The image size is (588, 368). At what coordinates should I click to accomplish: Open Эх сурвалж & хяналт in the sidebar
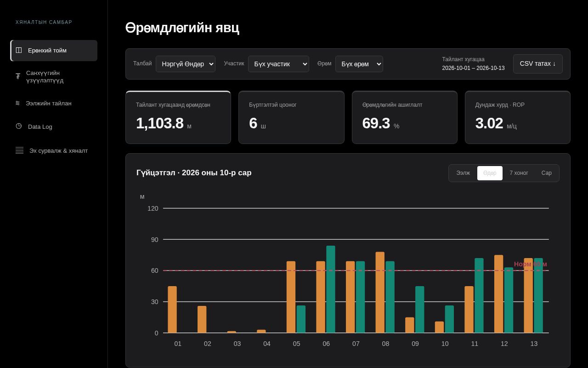point(54,151)
